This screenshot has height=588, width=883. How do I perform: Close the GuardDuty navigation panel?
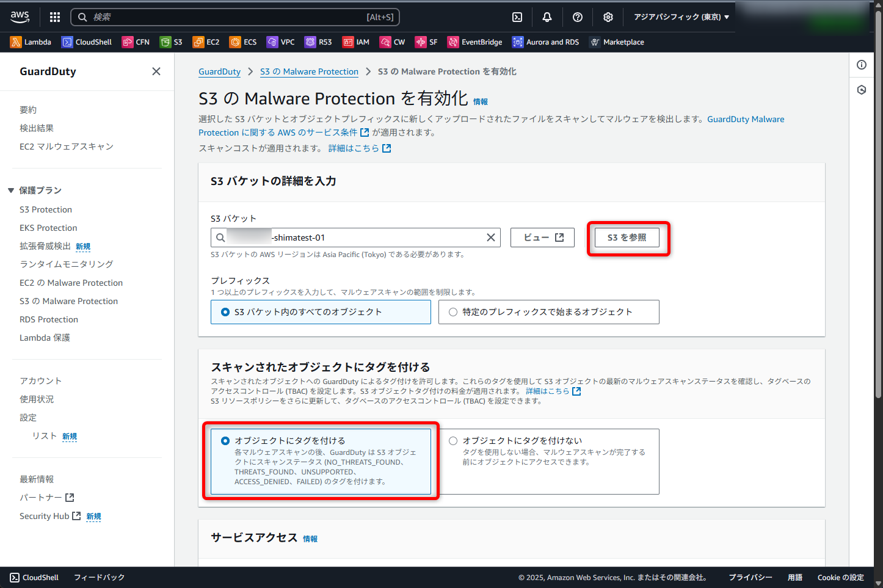pyautogui.click(x=156, y=71)
